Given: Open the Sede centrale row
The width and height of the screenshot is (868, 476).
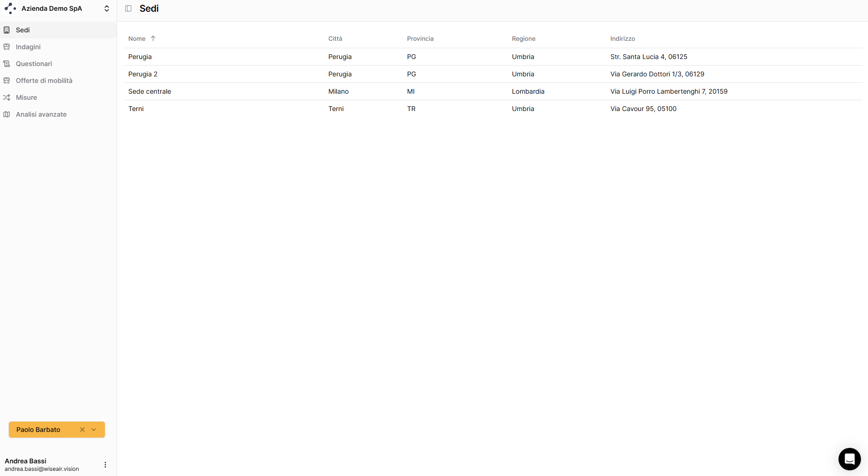Looking at the screenshot, I should pyautogui.click(x=493, y=91).
